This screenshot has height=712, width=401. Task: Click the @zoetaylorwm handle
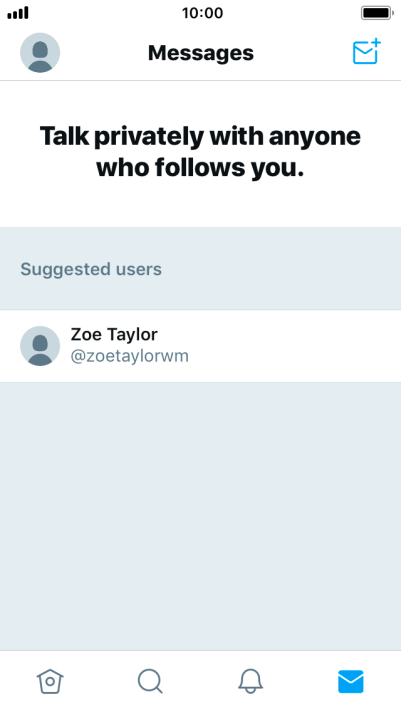(x=129, y=356)
